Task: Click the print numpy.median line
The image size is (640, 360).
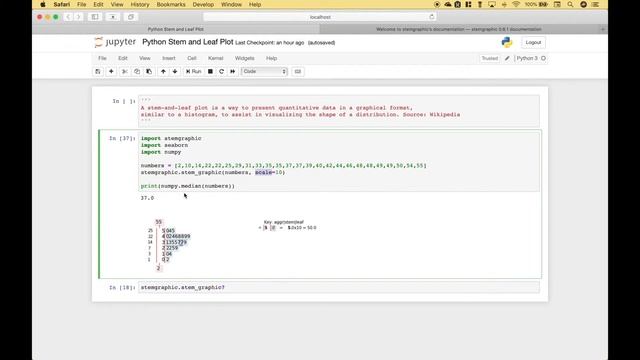Action: tap(188, 186)
